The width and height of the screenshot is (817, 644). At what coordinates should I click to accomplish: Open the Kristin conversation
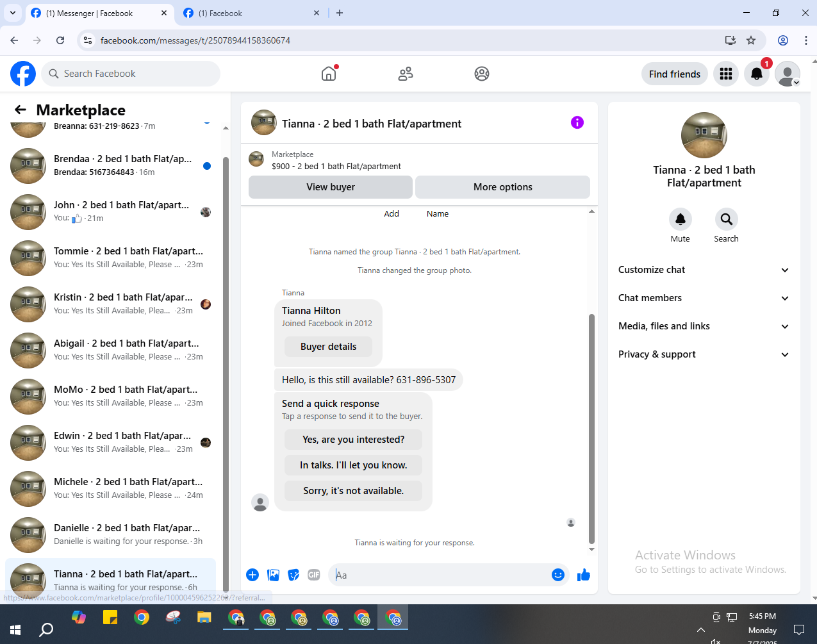pyautogui.click(x=110, y=304)
